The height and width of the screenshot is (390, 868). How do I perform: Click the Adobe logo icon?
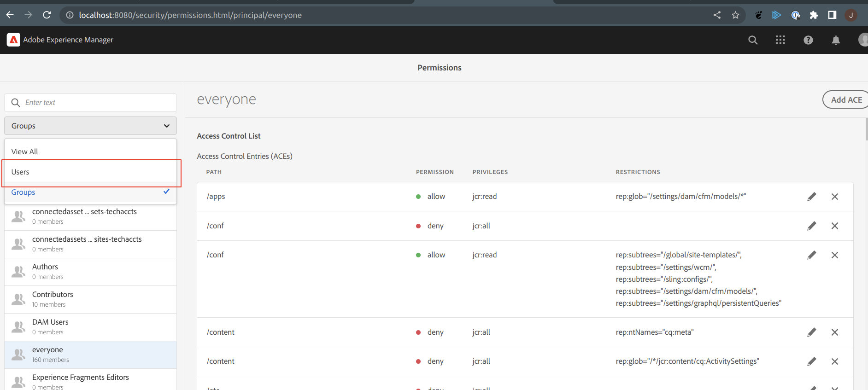tap(13, 40)
